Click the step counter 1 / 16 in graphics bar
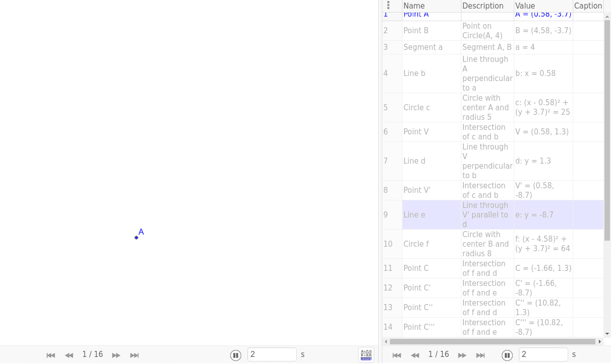Viewport: 612px width, 364px height. pos(93,354)
